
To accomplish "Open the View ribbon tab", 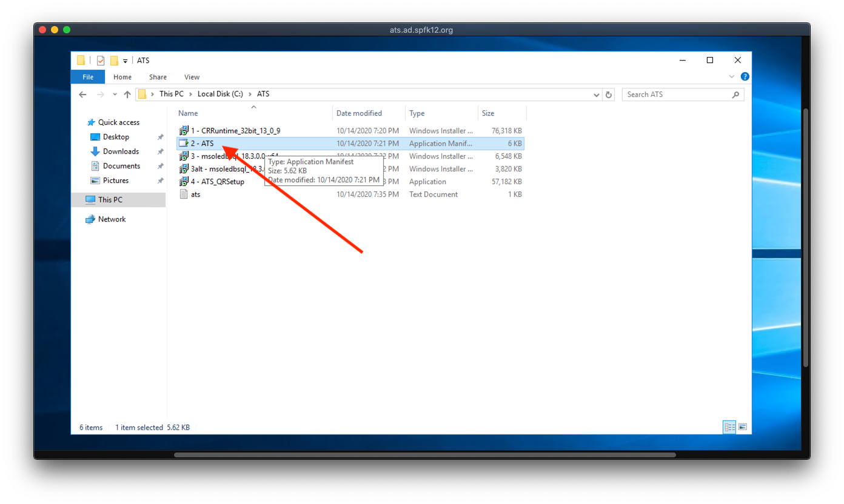I will click(x=192, y=77).
